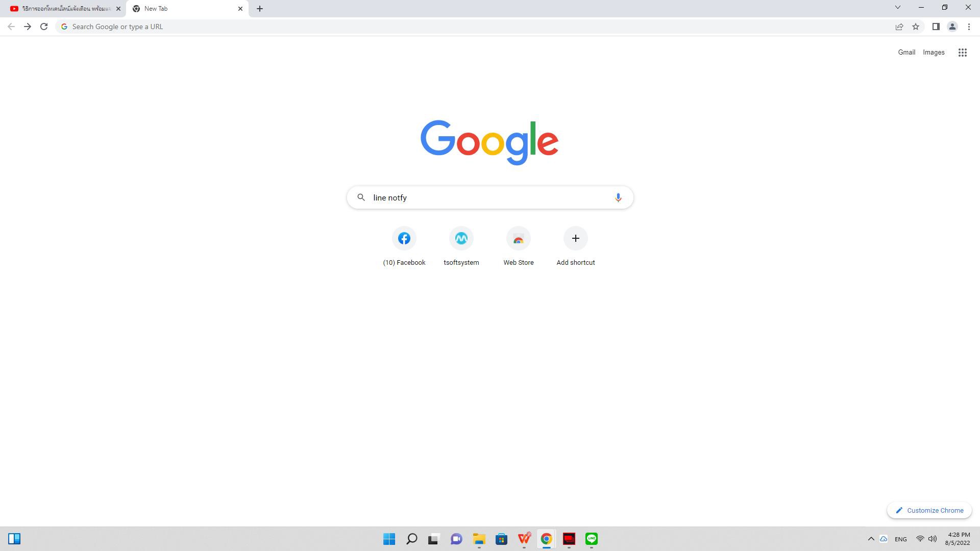Click the Chrome taskbar icon
The height and width of the screenshot is (551, 980).
point(546,539)
